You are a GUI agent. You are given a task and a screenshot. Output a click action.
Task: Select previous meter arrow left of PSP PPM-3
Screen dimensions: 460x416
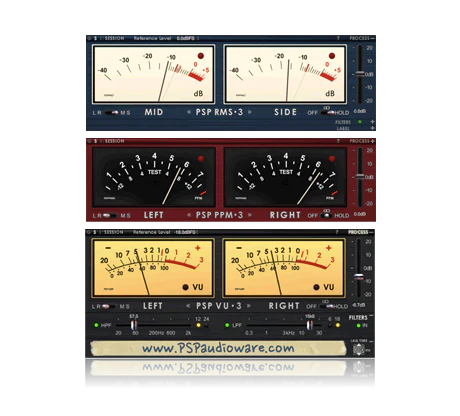pos(189,215)
